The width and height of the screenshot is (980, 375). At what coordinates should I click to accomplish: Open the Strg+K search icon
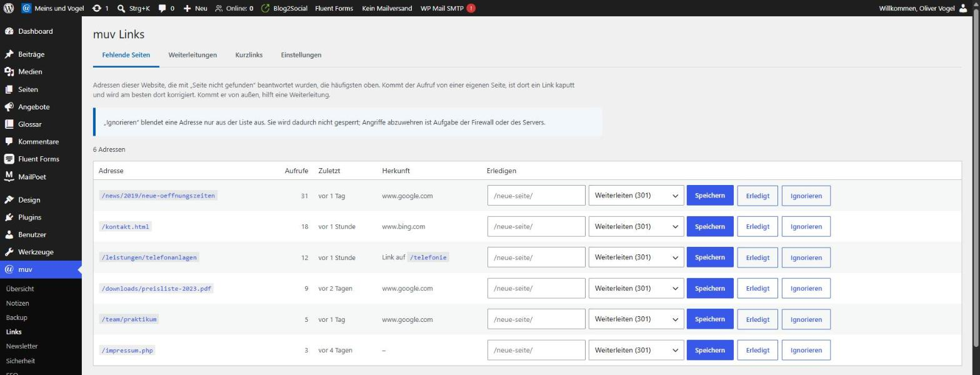[121, 8]
